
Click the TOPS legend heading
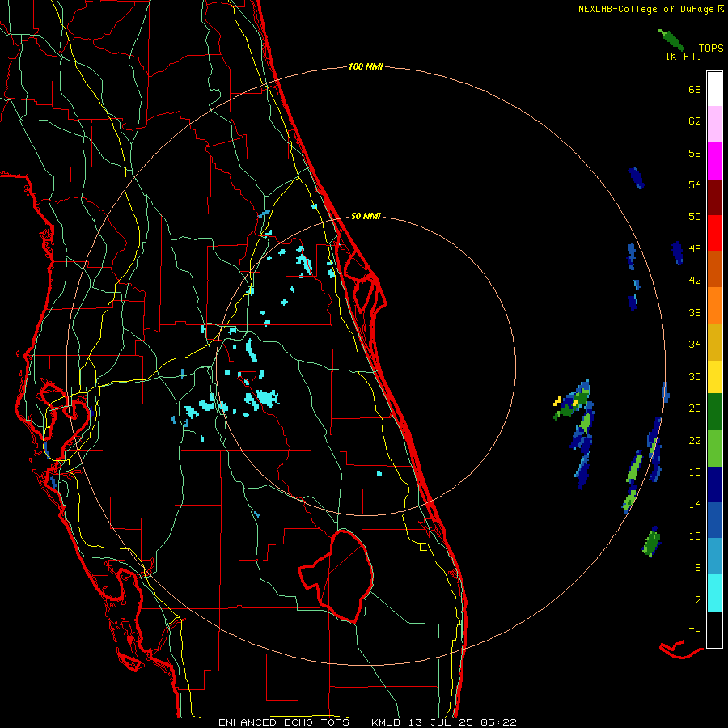pyautogui.click(x=711, y=49)
